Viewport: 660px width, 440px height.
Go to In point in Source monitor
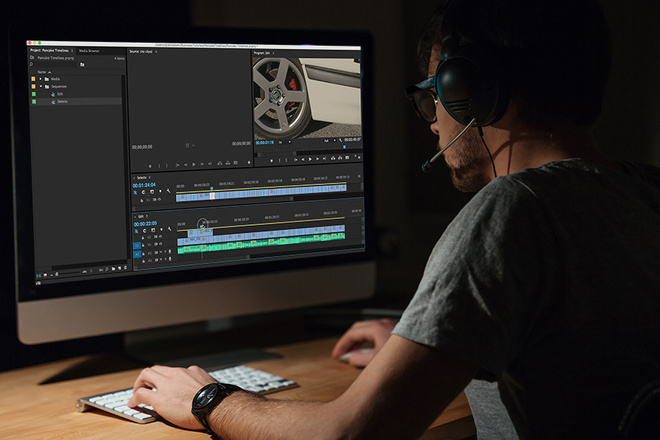pos(178,165)
